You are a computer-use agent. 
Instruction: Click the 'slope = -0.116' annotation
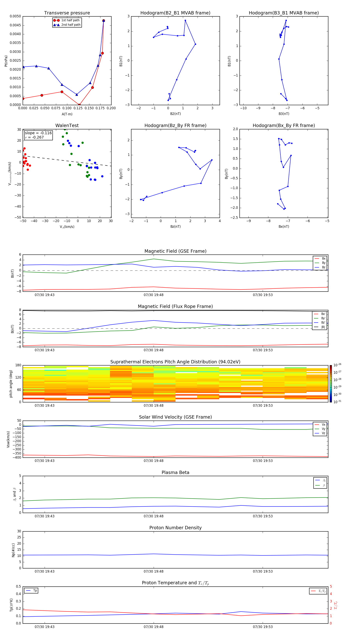coord(38,133)
